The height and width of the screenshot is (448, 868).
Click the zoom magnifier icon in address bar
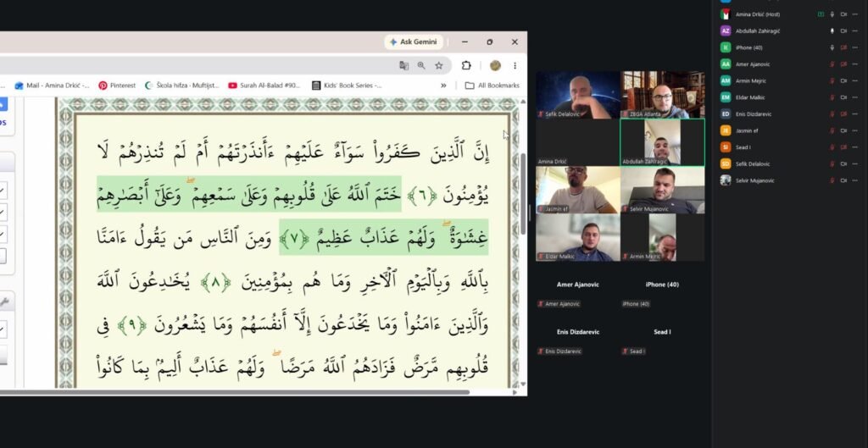[421, 66]
